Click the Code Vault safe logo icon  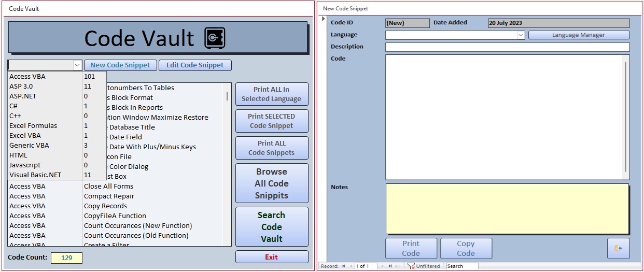(x=214, y=38)
